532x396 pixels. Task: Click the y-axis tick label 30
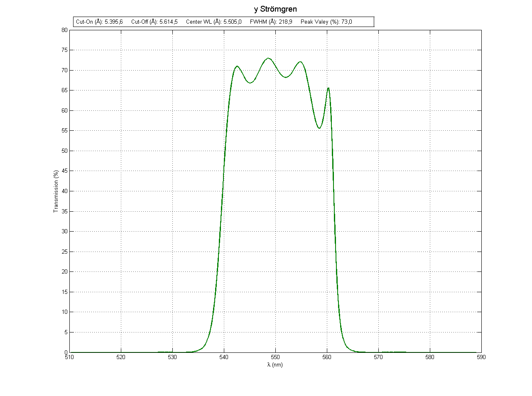tap(65, 232)
